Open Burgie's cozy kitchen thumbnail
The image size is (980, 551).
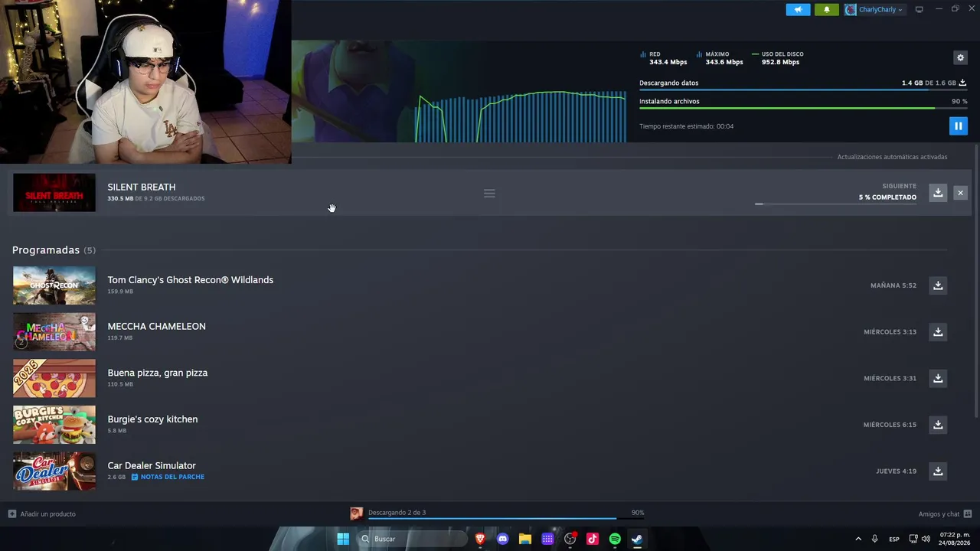tap(54, 425)
